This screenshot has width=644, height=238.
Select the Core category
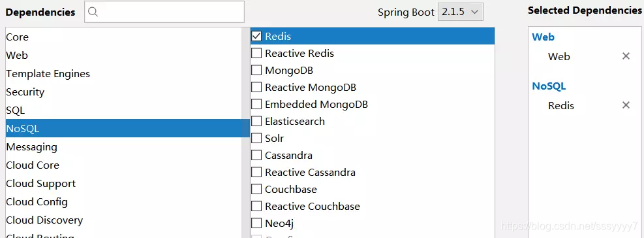(x=123, y=37)
